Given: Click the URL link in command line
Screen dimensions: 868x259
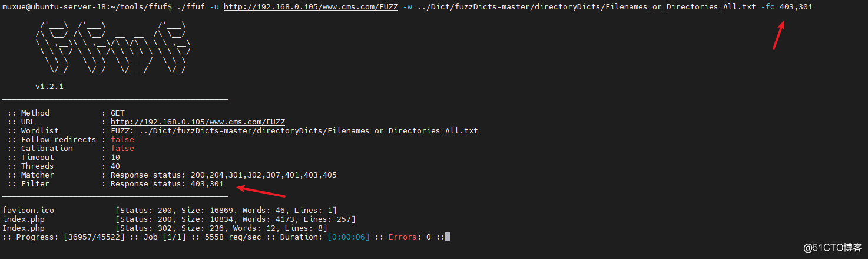Looking at the screenshot, I should point(311,6).
